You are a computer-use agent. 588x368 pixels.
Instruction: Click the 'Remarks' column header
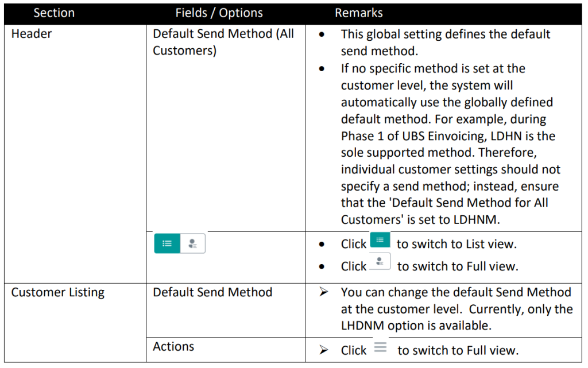point(358,13)
